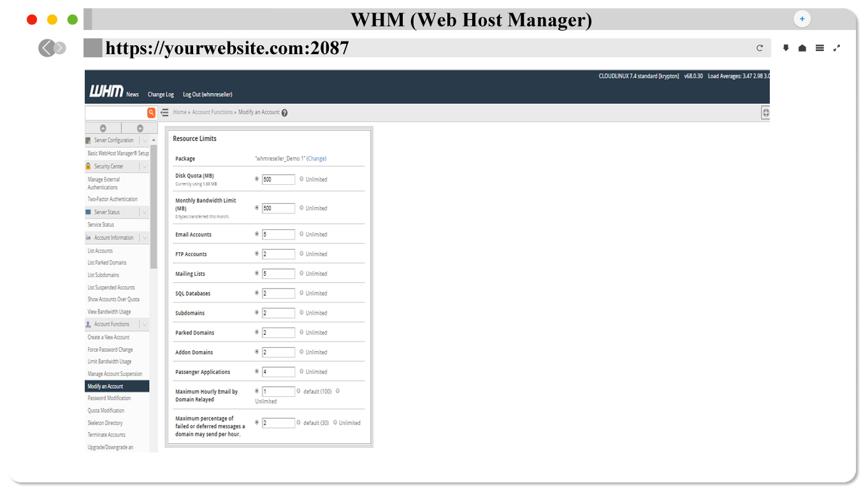Set Email Accounts to Unlimited
Screen dimensions: 868x490
coord(301,234)
